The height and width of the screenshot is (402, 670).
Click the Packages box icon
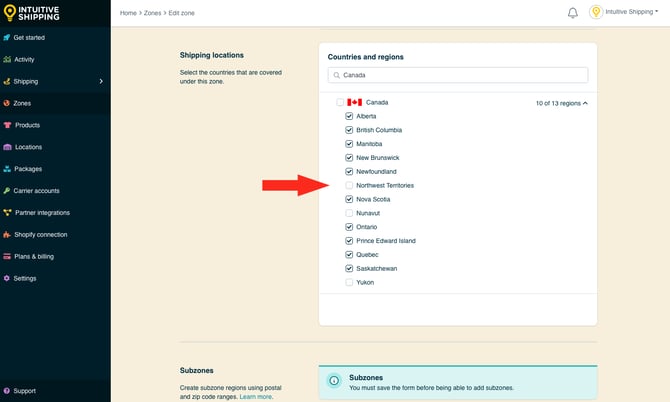pyautogui.click(x=8, y=169)
